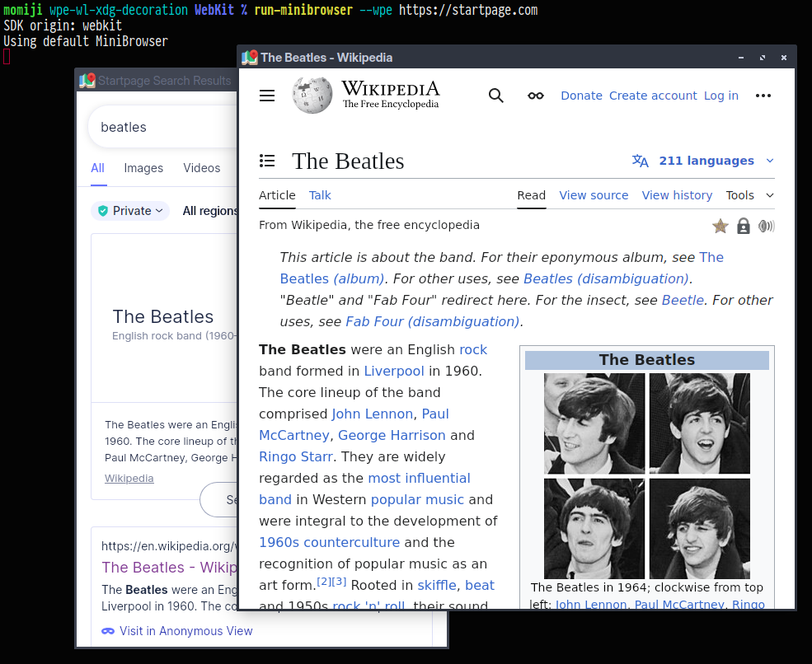
Task: Click the Log in link
Action: click(x=720, y=96)
